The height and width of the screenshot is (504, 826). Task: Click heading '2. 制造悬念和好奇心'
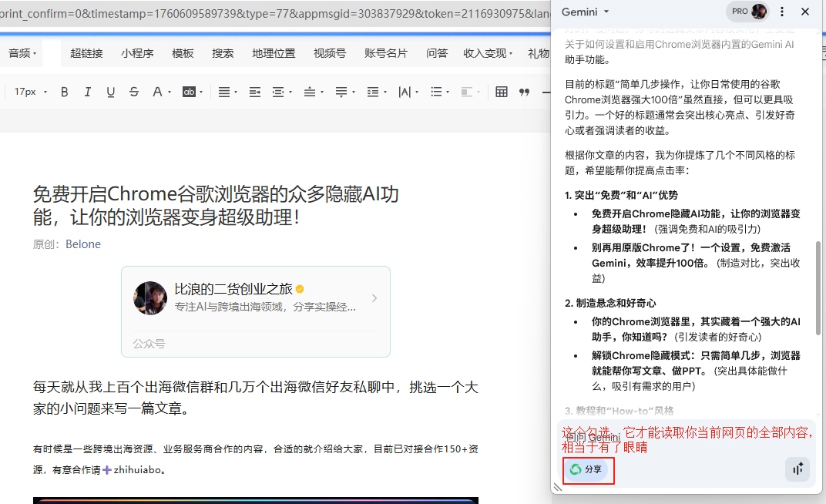(610, 303)
